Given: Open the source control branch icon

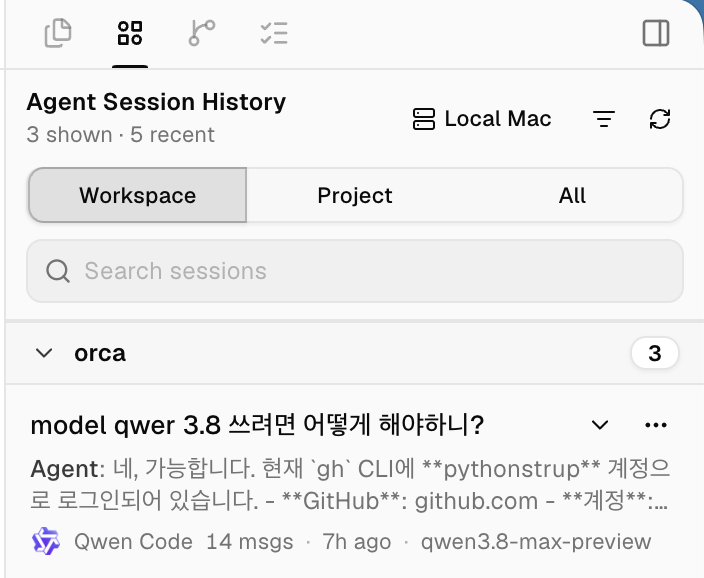Looking at the screenshot, I should [202, 33].
